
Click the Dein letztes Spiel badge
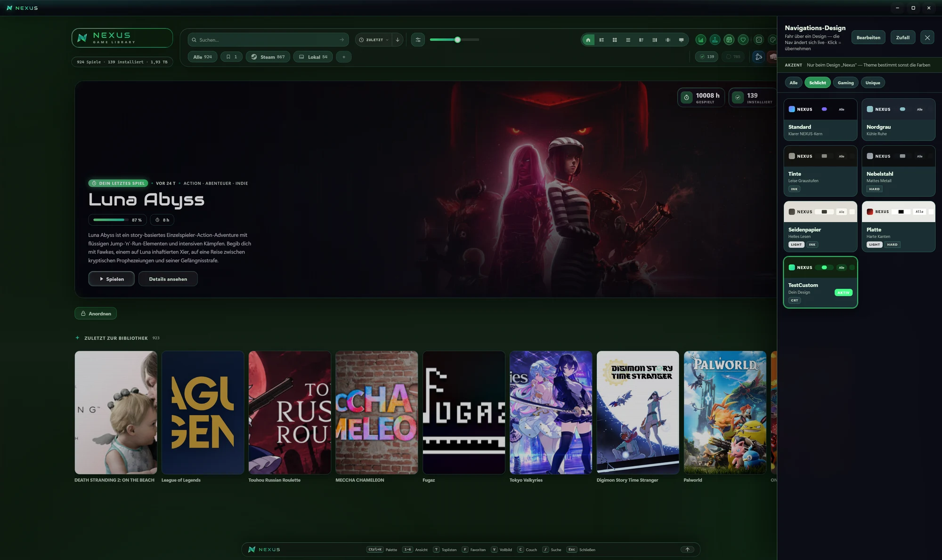(118, 184)
